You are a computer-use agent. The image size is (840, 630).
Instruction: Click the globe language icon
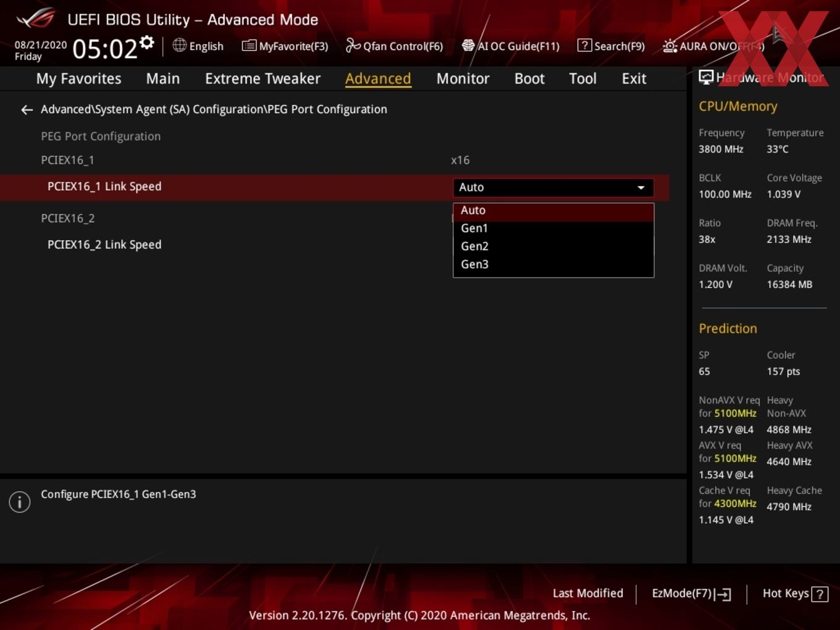(179, 45)
